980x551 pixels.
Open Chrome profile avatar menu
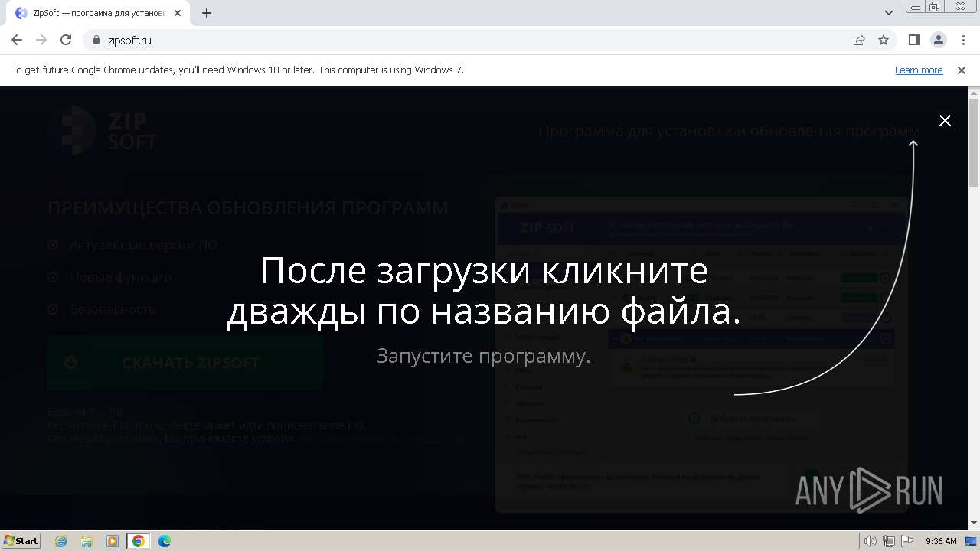click(938, 40)
